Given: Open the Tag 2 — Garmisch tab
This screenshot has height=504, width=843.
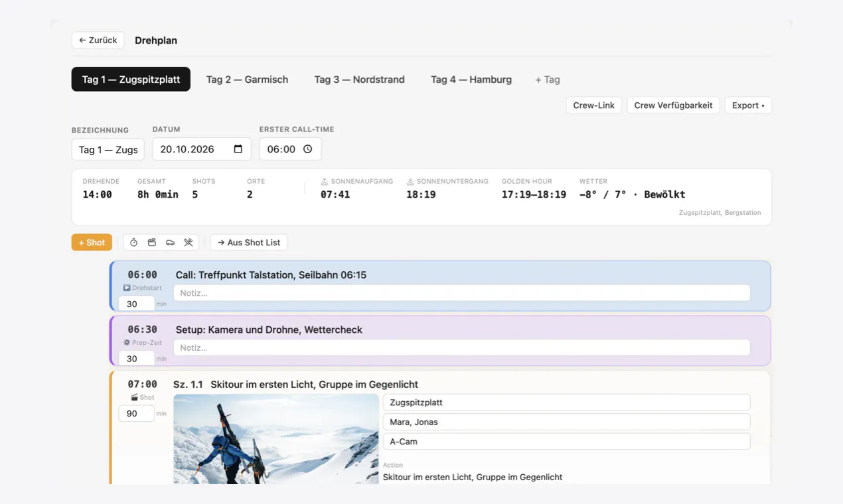Looking at the screenshot, I should (x=247, y=80).
